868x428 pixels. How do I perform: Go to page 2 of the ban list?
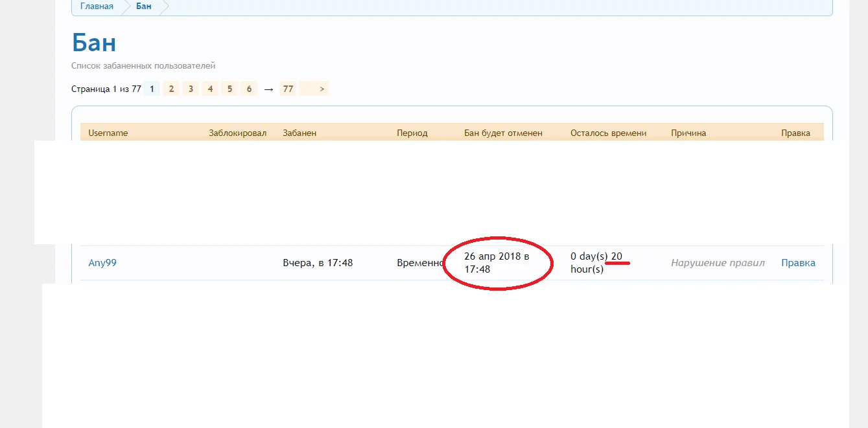[170, 88]
